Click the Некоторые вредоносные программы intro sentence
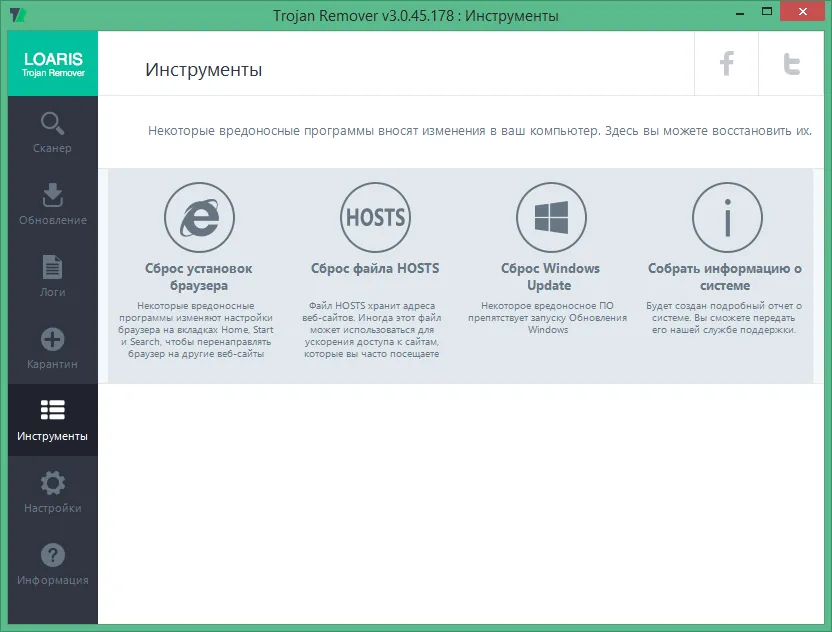The width and height of the screenshot is (832, 632). pyautogui.click(x=480, y=131)
